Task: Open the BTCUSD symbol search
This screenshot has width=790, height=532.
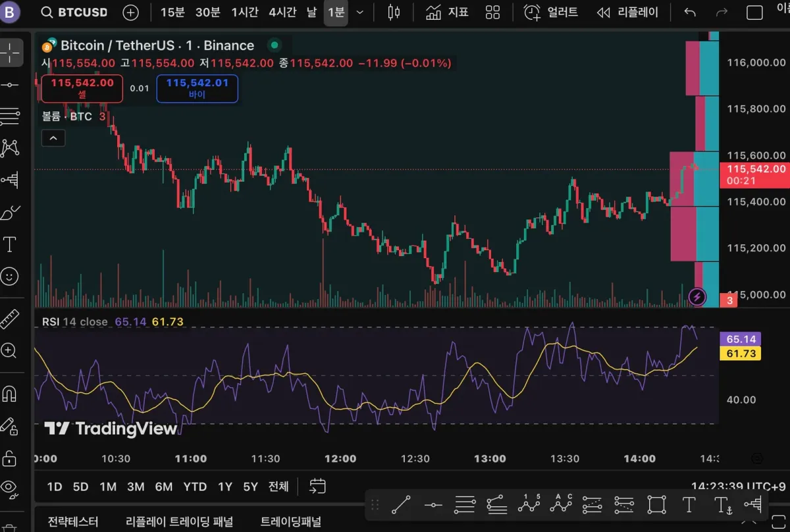Action: [x=73, y=13]
